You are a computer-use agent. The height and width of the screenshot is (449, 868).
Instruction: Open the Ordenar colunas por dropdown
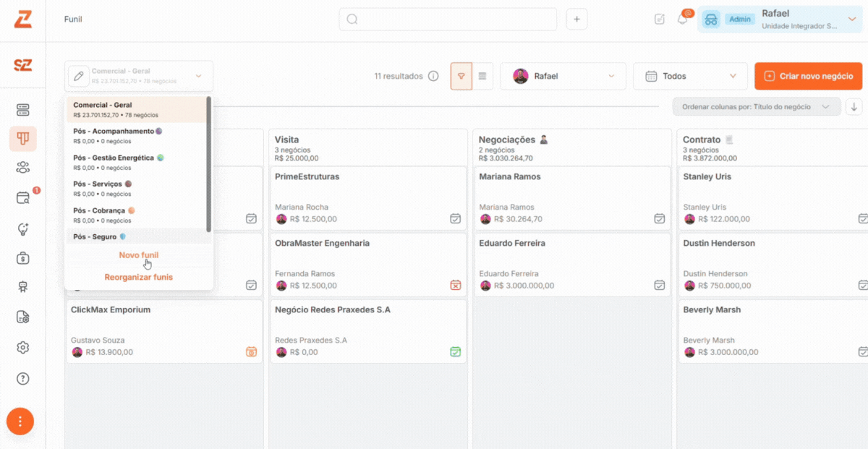756,107
